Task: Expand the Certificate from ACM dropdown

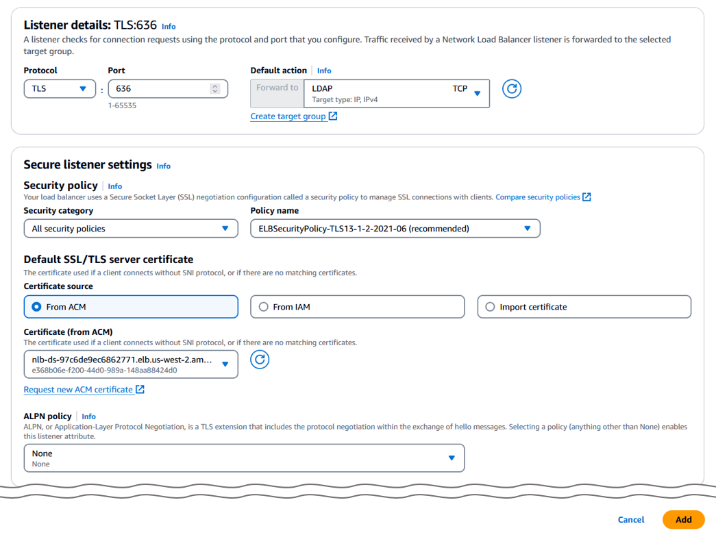Action: (x=131, y=364)
